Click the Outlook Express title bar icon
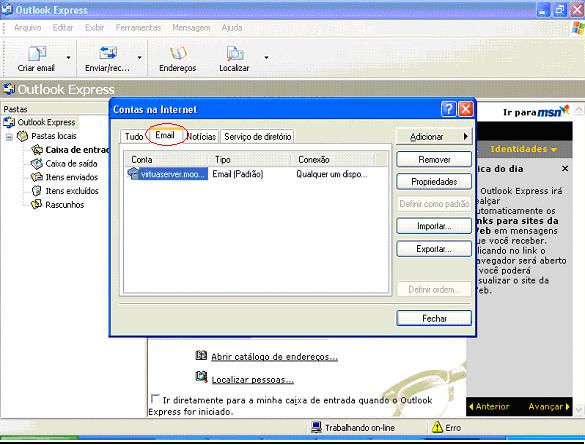The height and width of the screenshot is (445, 585). click(7, 9)
